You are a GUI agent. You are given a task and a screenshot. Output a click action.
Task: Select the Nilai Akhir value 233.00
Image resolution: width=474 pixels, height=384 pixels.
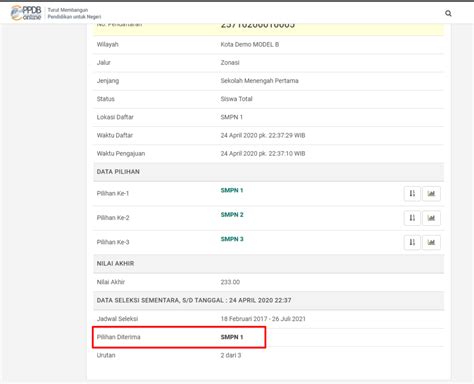click(x=230, y=282)
